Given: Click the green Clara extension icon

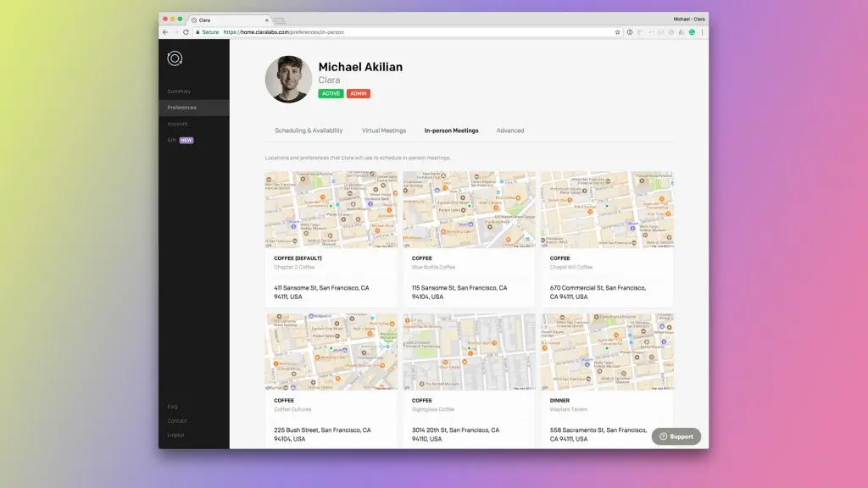Looking at the screenshot, I should click(x=692, y=32).
